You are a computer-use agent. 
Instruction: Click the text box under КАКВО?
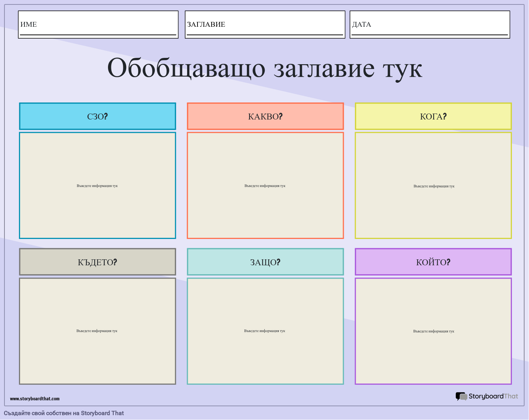(x=265, y=186)
